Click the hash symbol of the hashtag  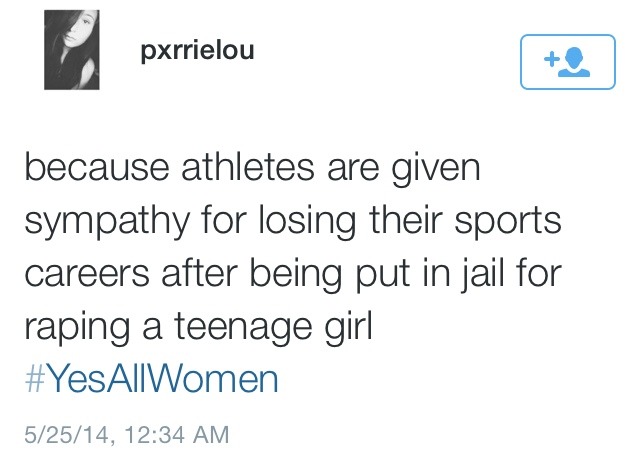pos(35,379)
